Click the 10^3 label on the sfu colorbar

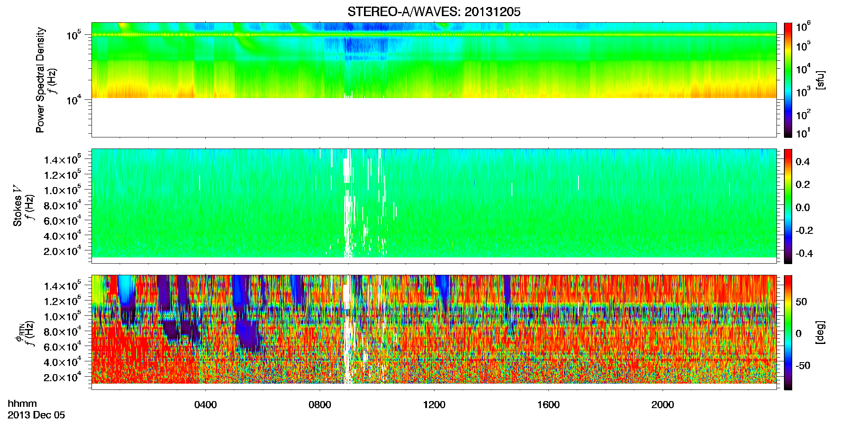[x=804, y=92]
